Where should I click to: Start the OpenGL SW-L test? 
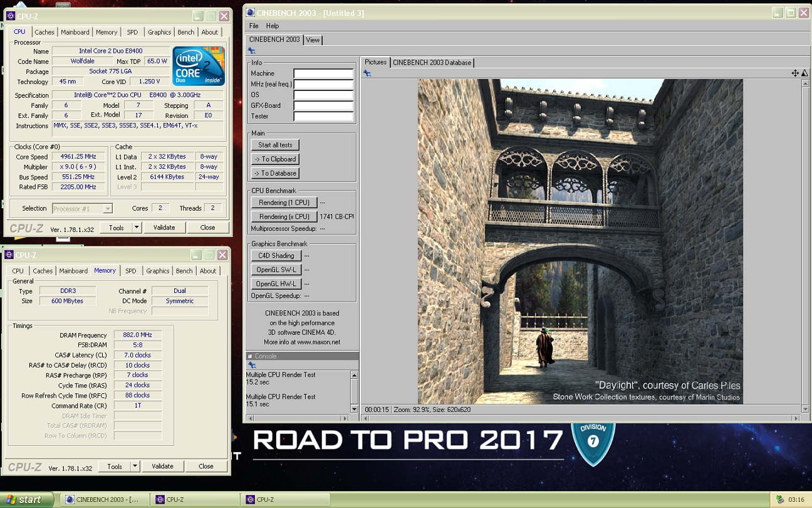click(276, 270)
